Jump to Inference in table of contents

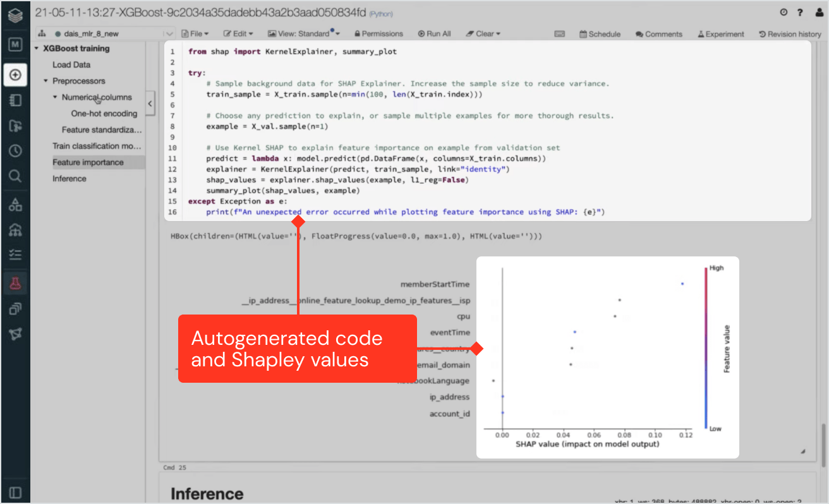(70, 179)
